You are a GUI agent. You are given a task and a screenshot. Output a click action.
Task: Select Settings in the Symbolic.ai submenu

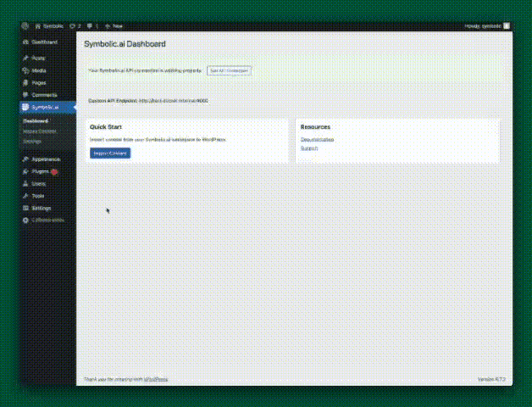32,142
